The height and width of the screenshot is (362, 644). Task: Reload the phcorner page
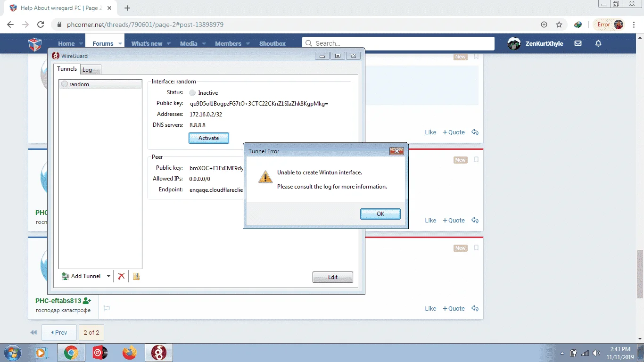pyautogui.click(x=41, y=25)
